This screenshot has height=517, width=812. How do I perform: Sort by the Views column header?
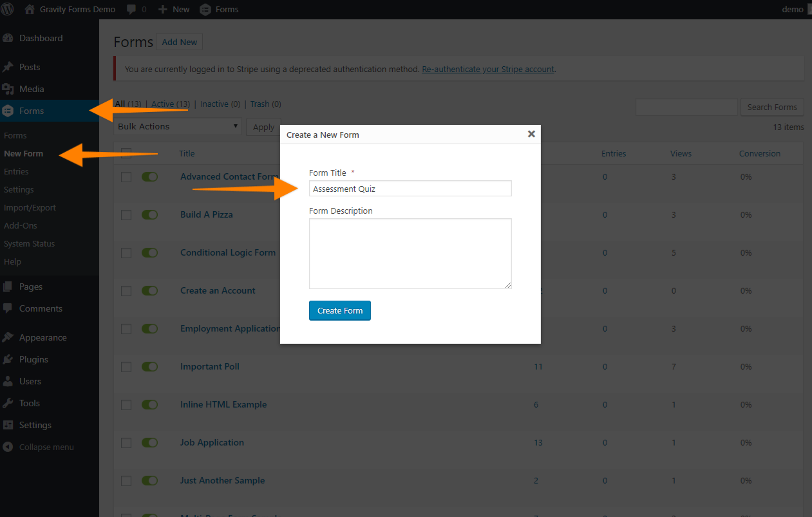(x=681, y=153)
